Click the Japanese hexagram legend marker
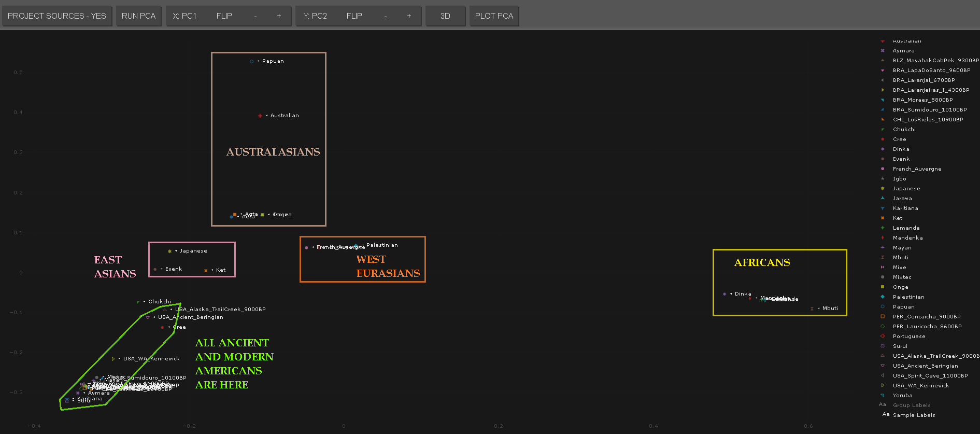 click(883, 189)
